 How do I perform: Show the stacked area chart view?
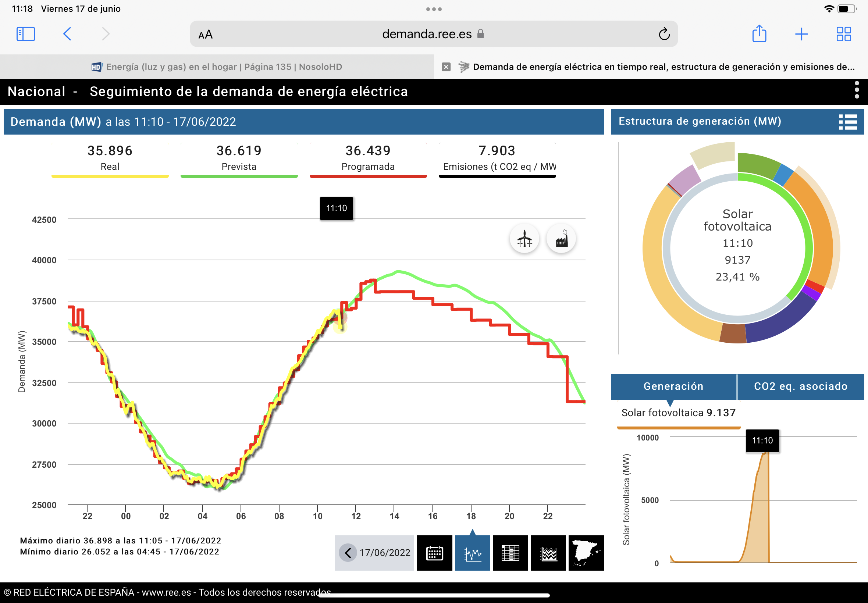click(548, 553)
